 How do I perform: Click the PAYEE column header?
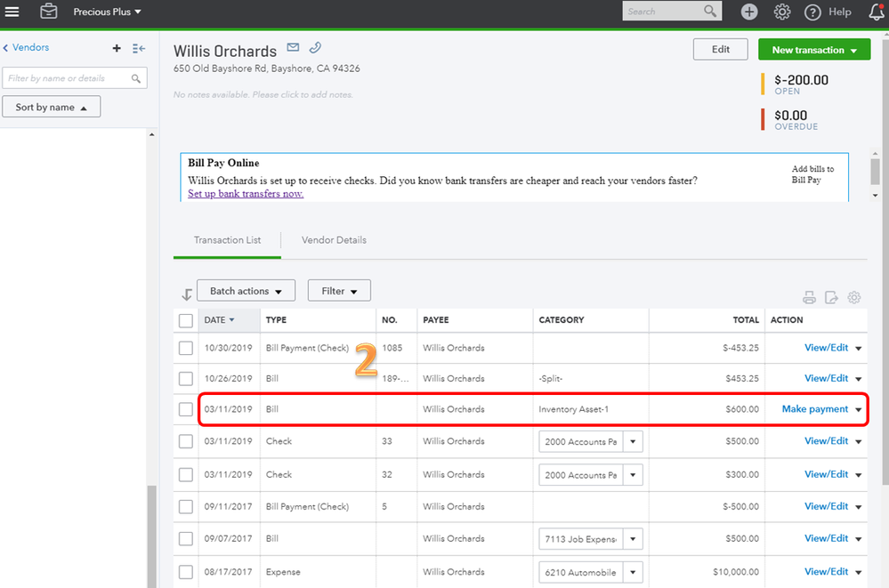coord(435,320)
